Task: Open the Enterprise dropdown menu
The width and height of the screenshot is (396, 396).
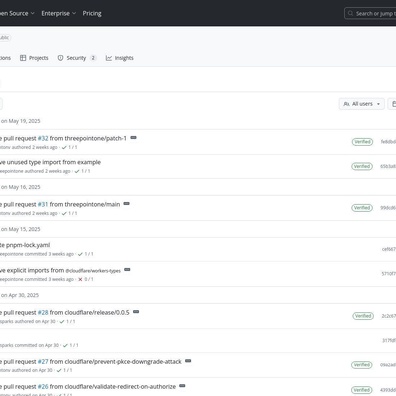Action: (59, 13)
